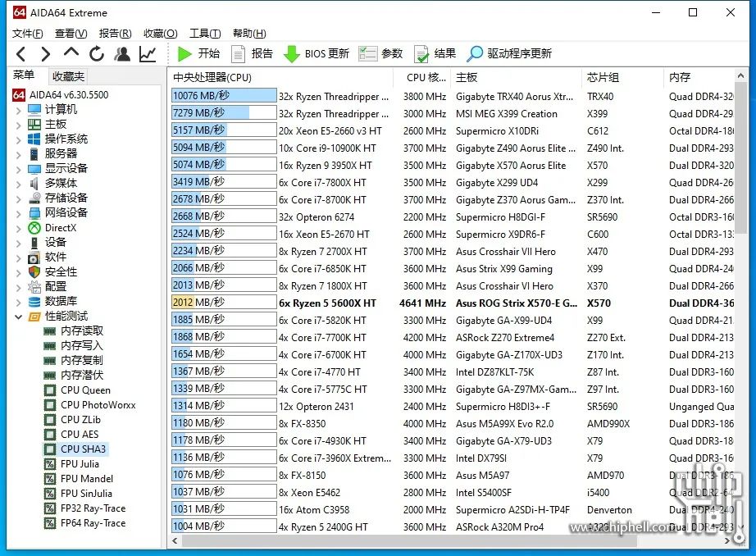
Task: Collapse the 性能测试 tree node
Action: (18, 317)
